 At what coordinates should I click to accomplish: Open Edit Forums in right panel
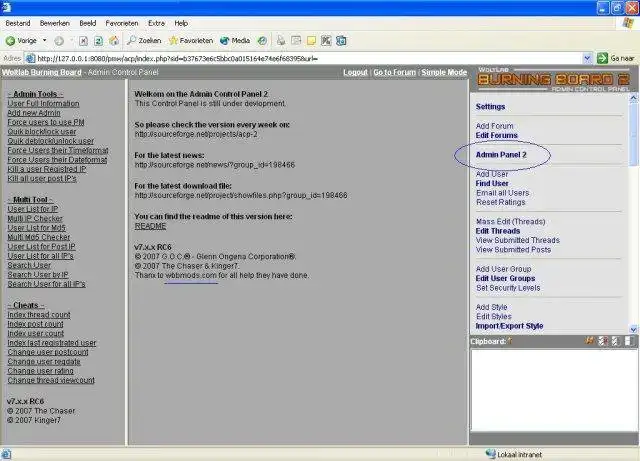click(x=496, y=135)
